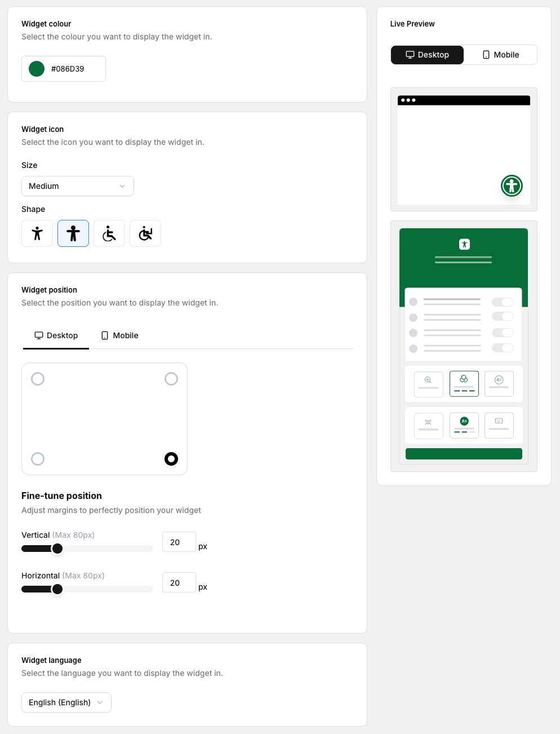The width and height of the screenshot is (560, 734).
Task: Click the 'Live Preview' heading
Action: point(412,24)
